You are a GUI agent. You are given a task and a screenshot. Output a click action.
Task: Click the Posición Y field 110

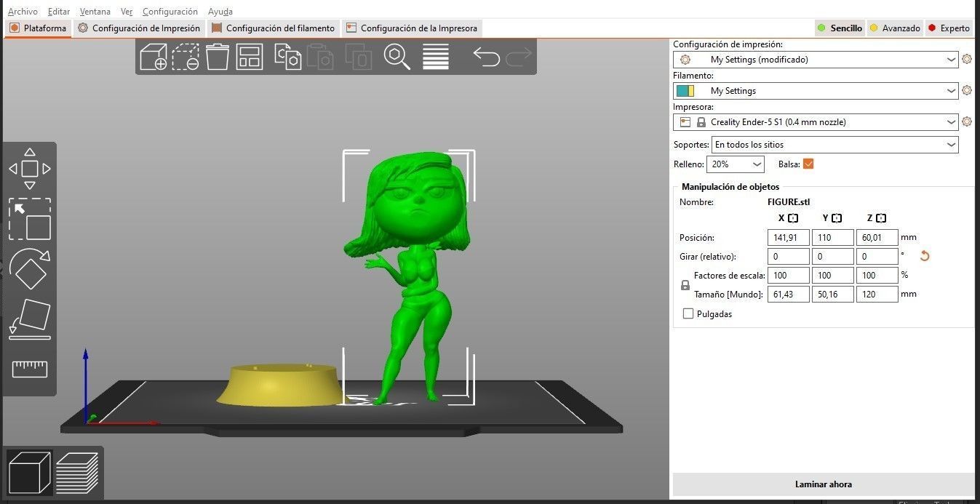[832, 237]
